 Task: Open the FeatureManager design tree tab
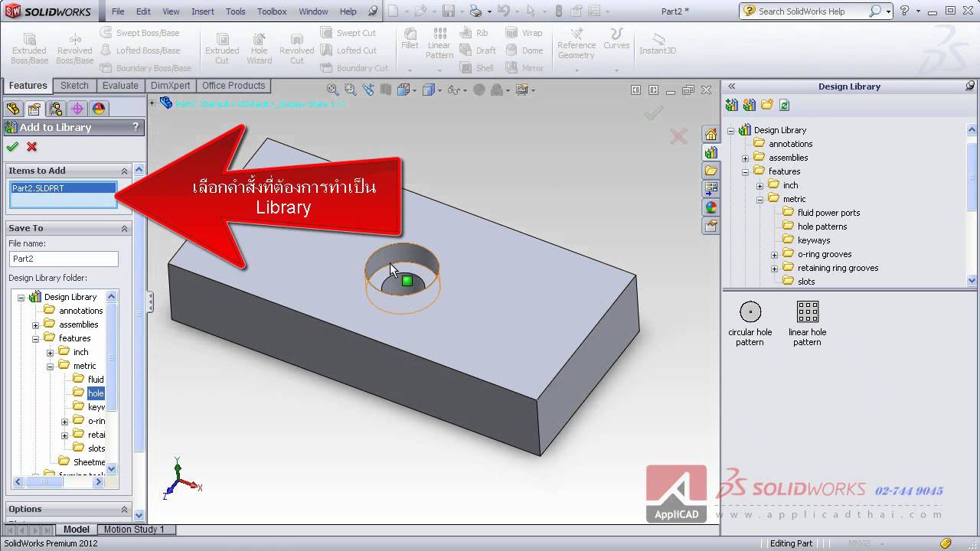click(x=13, y=109)
